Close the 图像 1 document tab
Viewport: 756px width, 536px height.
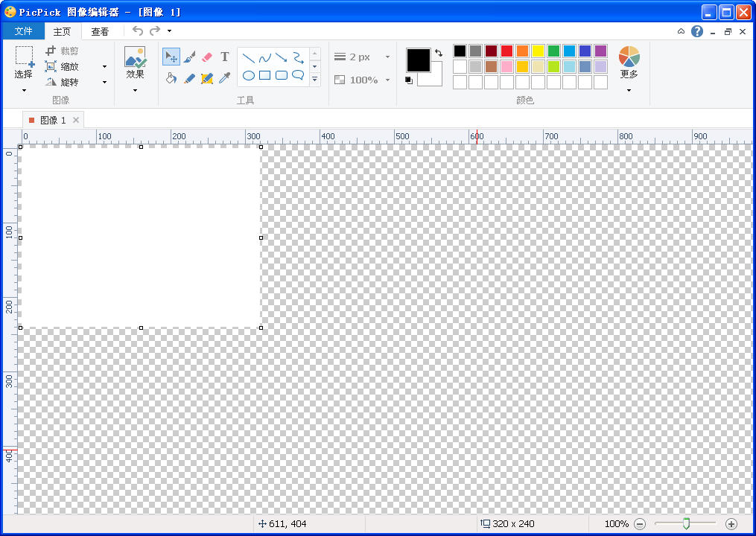tap(76, 120)
